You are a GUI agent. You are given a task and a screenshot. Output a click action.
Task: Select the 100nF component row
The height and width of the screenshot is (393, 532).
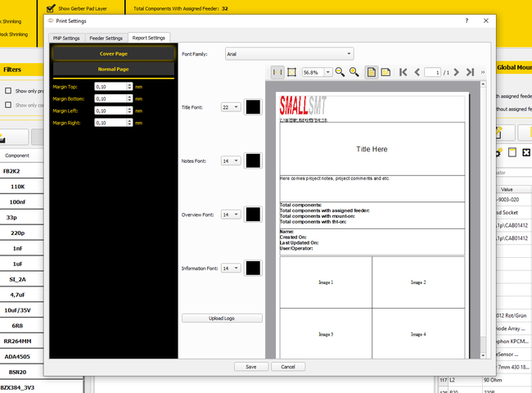point(22,202)
